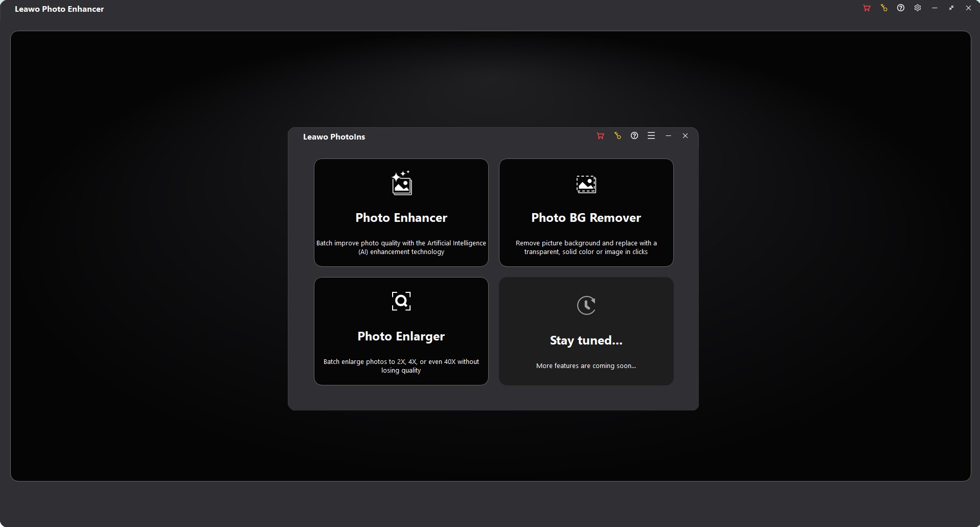
Task: Click the "Leawo Photo Enhancer" window title text
Action: (x=59, y=9)
